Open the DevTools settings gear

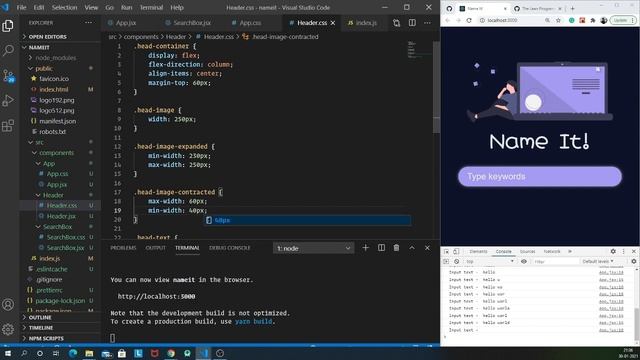(x=613, y=251)
